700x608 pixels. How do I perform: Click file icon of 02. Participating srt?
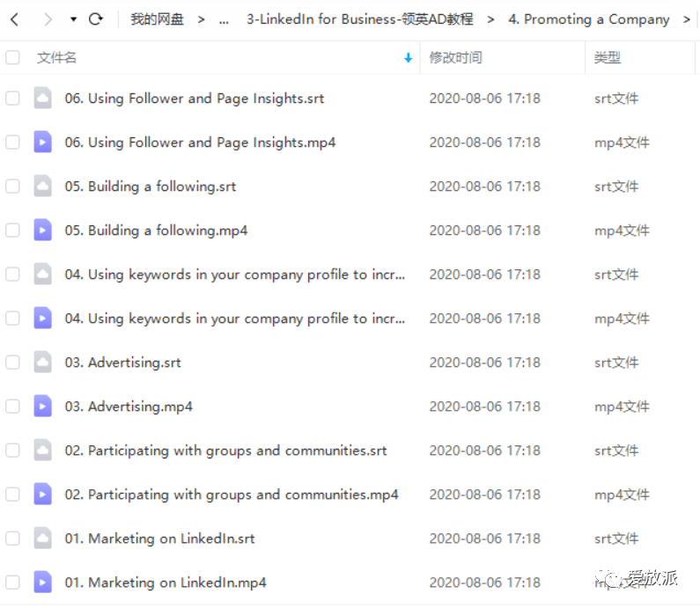[42, 451]
